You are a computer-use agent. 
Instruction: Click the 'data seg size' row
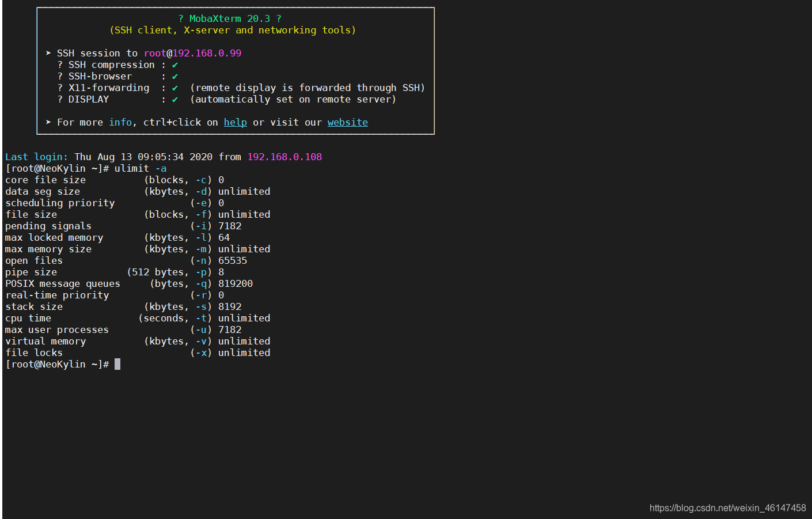click(138, 191)
